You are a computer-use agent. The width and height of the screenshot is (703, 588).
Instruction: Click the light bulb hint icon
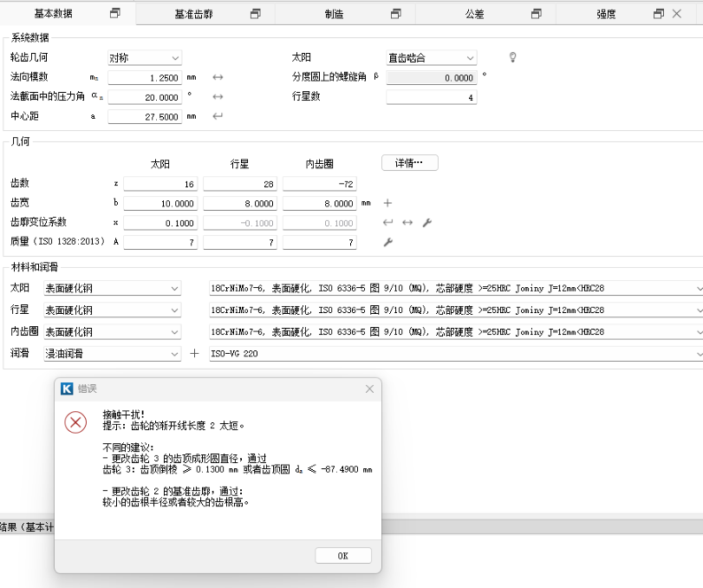tap(512, 57)
